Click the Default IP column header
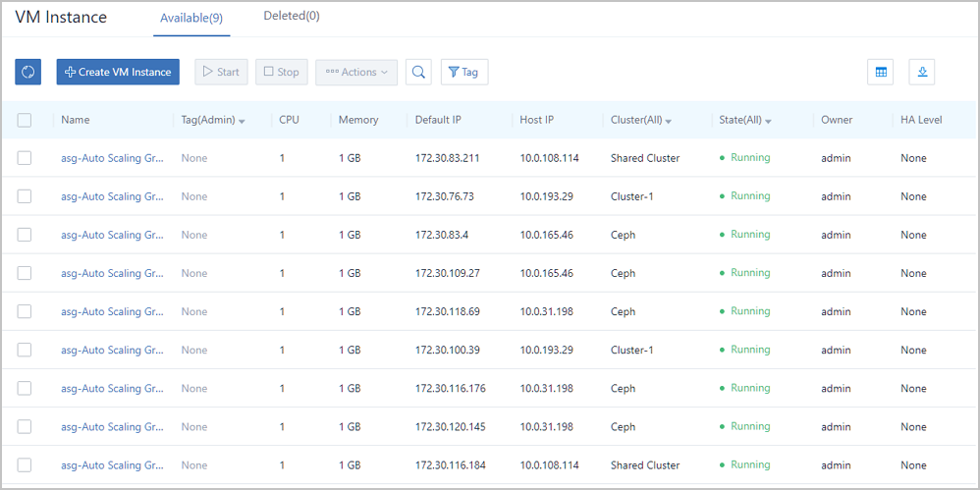 438,120
